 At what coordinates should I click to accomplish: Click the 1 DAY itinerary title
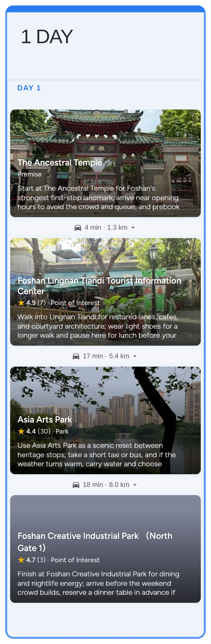(47, 37)
